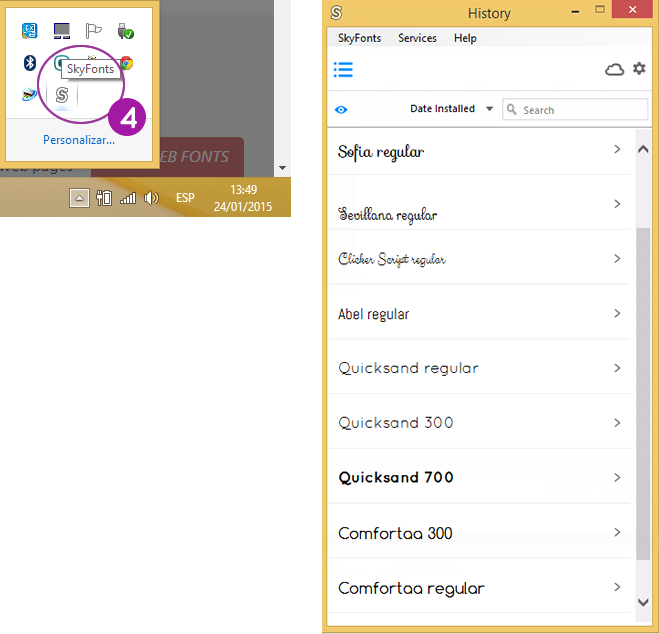This screenshot has height=634, width=659.
Task: Expand Quicksand 700 font details
Action: click(x=617, y=477)
